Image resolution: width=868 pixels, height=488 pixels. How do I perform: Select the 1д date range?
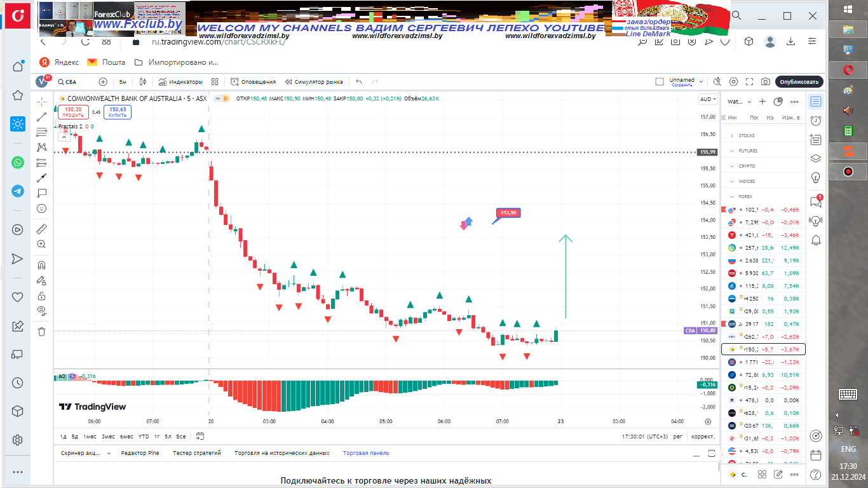tap(63, 437)
